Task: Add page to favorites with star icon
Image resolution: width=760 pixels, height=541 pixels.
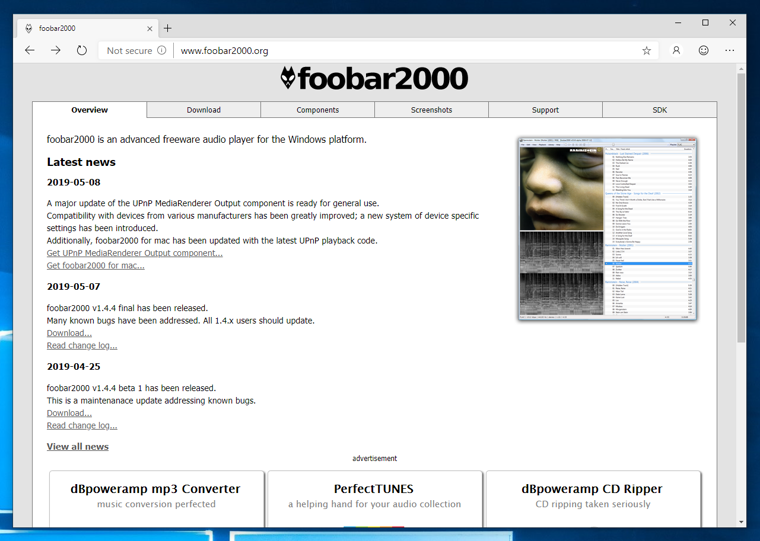Action: [x=646, y=50]
